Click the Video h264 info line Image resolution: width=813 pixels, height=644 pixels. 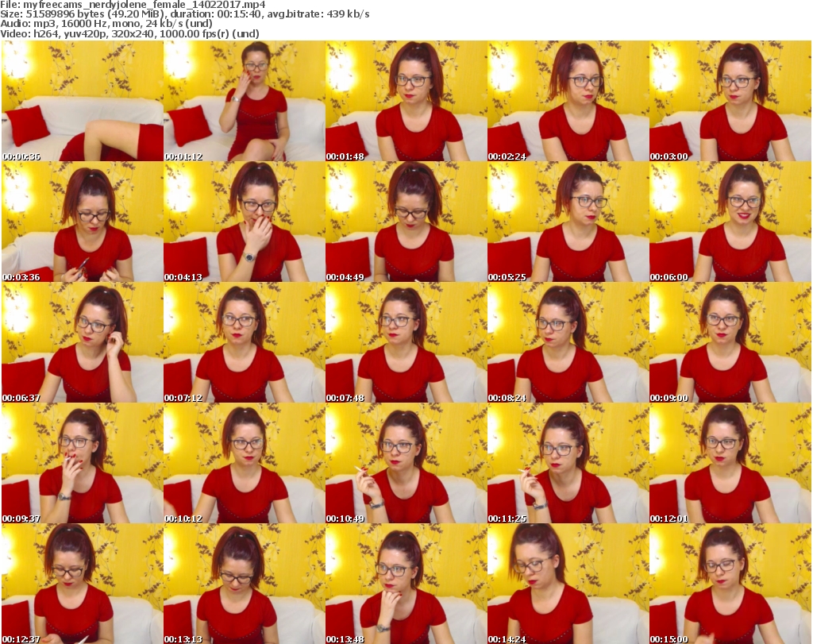click(x=129, y=33)
